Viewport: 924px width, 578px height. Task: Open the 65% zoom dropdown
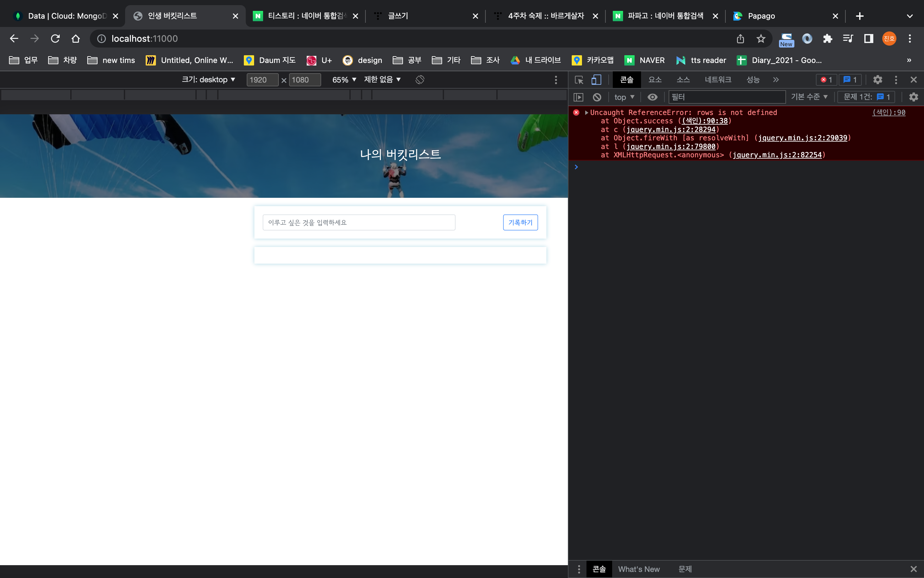(x=344, y=80)
